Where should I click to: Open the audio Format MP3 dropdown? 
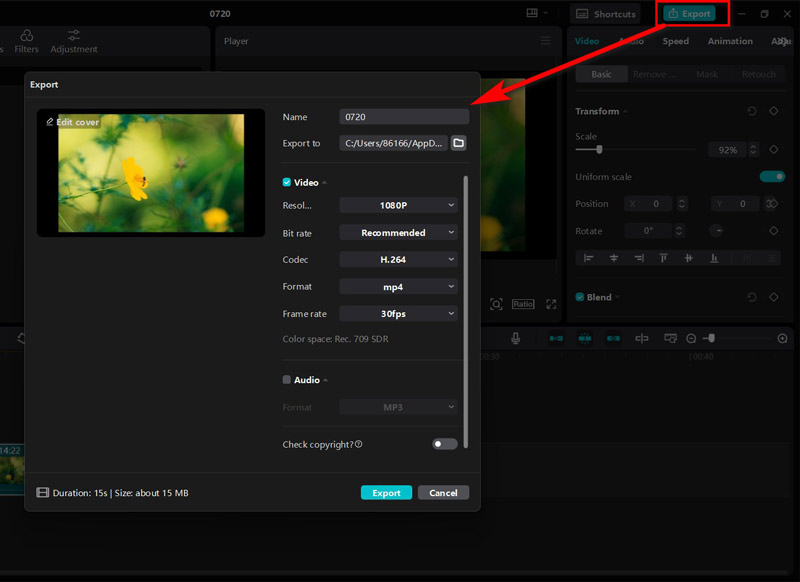click(398, 407)
